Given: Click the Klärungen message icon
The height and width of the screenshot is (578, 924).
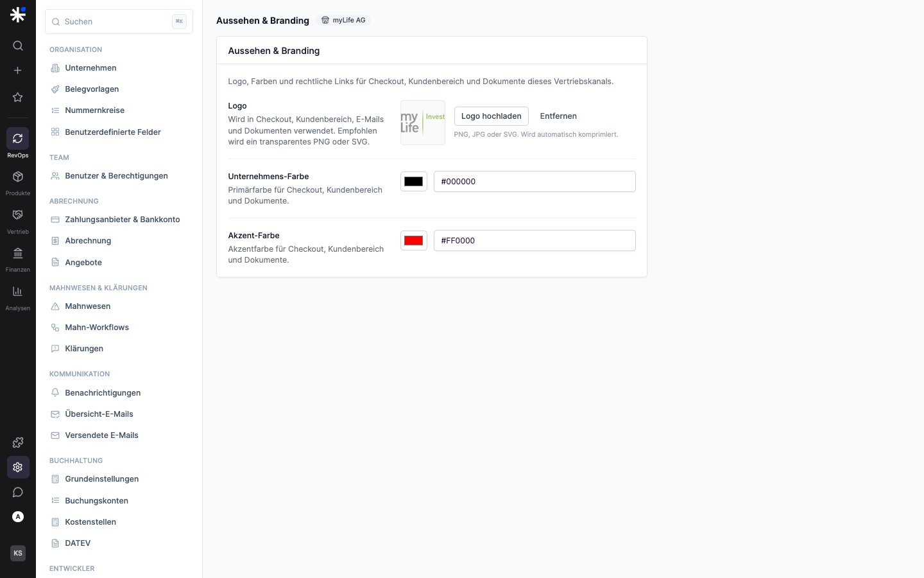Looking at the screenshot, I should (x=55, y=349).
